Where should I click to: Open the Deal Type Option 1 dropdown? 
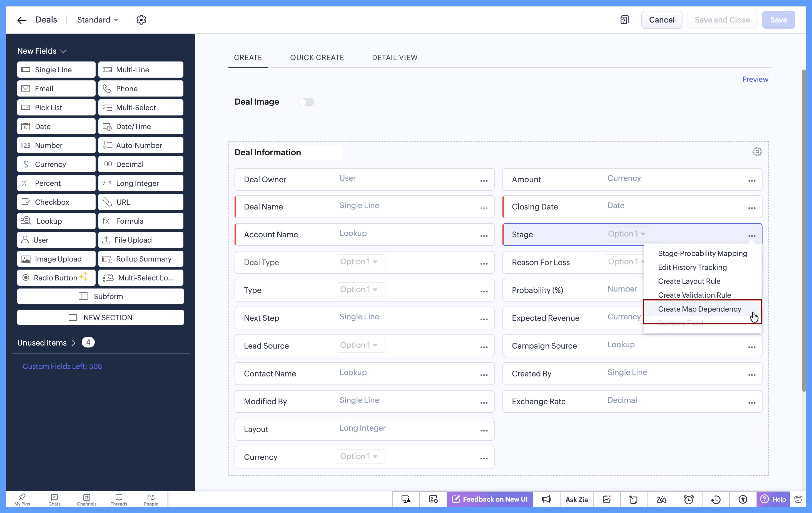[x=360, y=262]
